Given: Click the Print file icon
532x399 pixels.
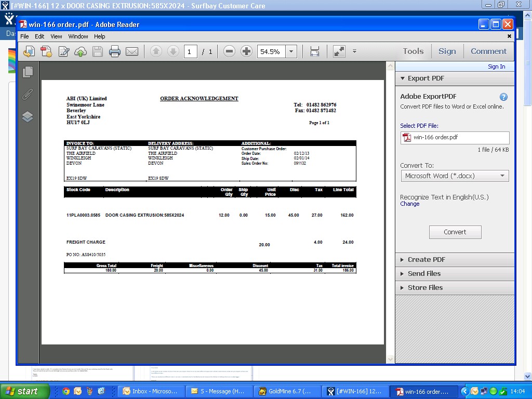Looking at the screenshot, I should coord(115,51).
